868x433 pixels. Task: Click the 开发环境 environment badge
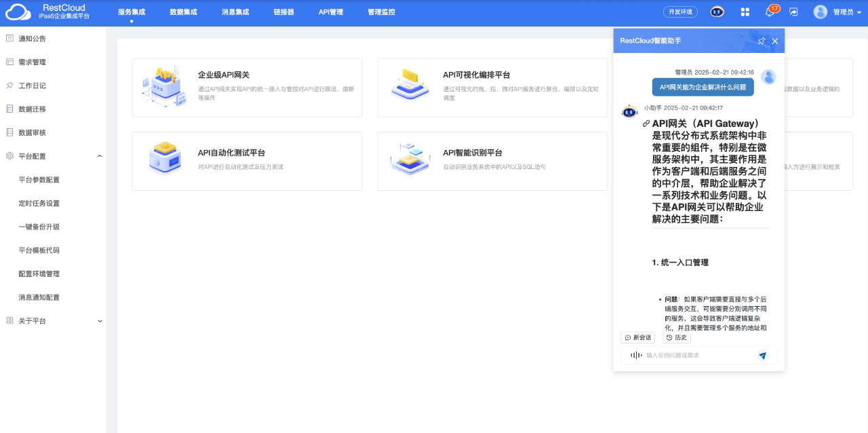point(680,12)
